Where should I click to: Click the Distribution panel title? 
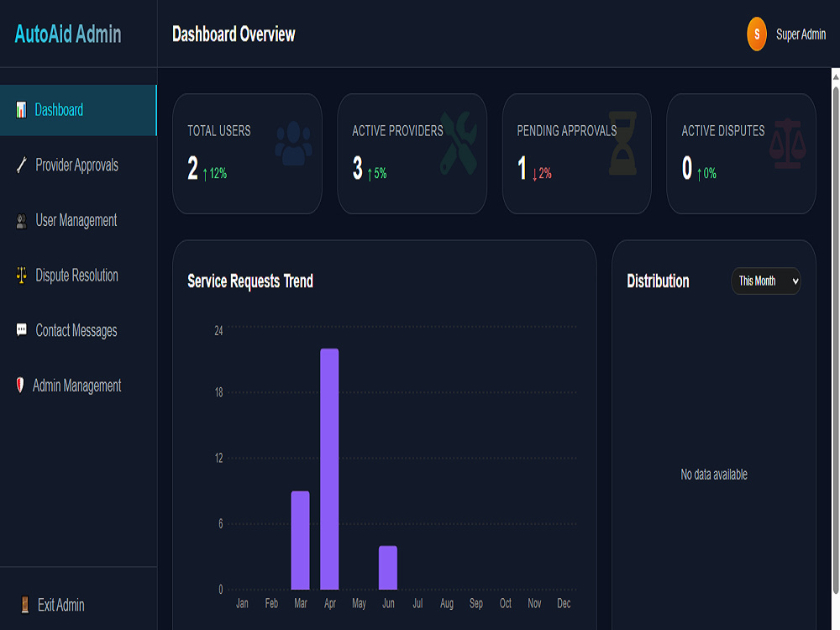pyautogui.click(x=658, y=281)
